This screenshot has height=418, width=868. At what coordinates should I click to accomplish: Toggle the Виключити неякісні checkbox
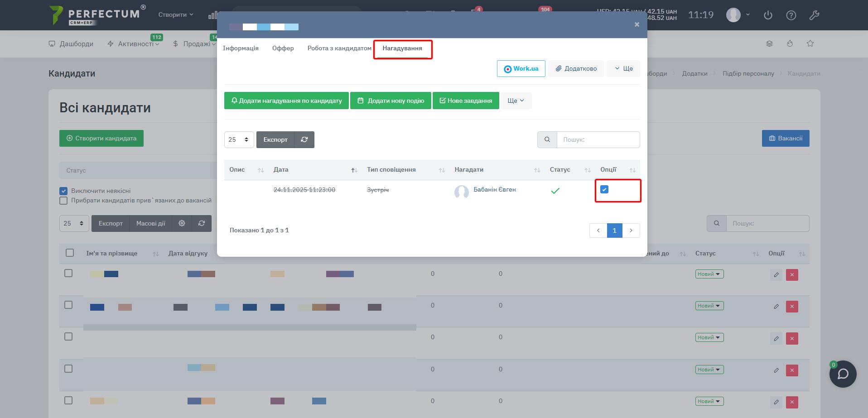click(x=64, y=191)
